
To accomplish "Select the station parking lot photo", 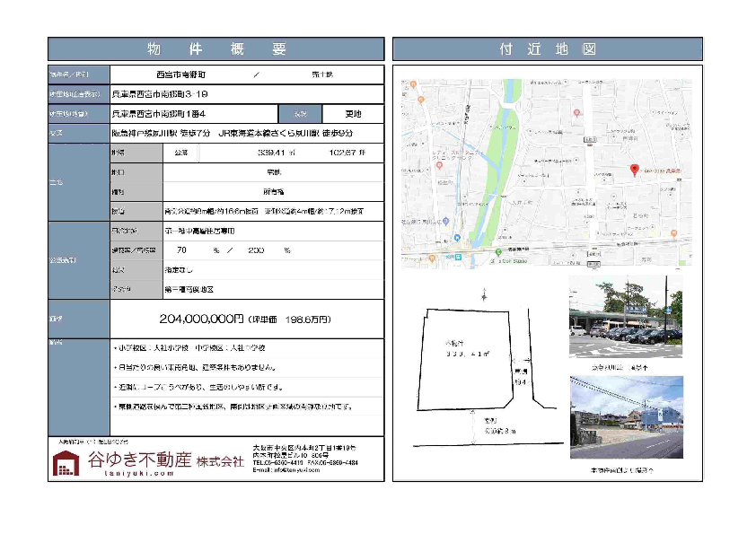I will click(626, 317).
